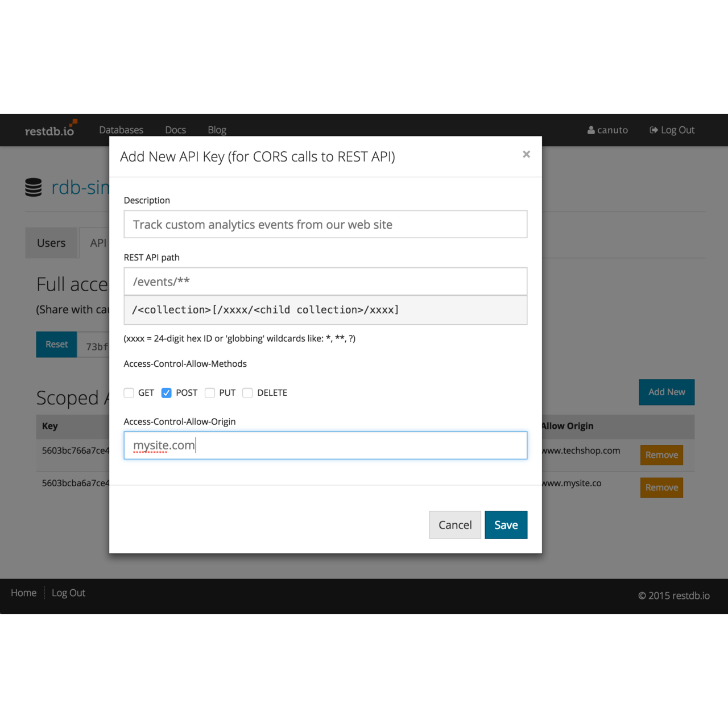Switch to the Users tab

pyautogui.click(x=51, y=243)
